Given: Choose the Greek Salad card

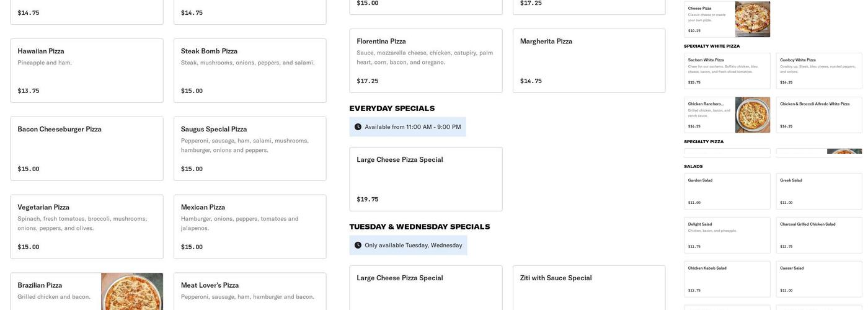Looking at the screenshot, I should coord(818,191).
